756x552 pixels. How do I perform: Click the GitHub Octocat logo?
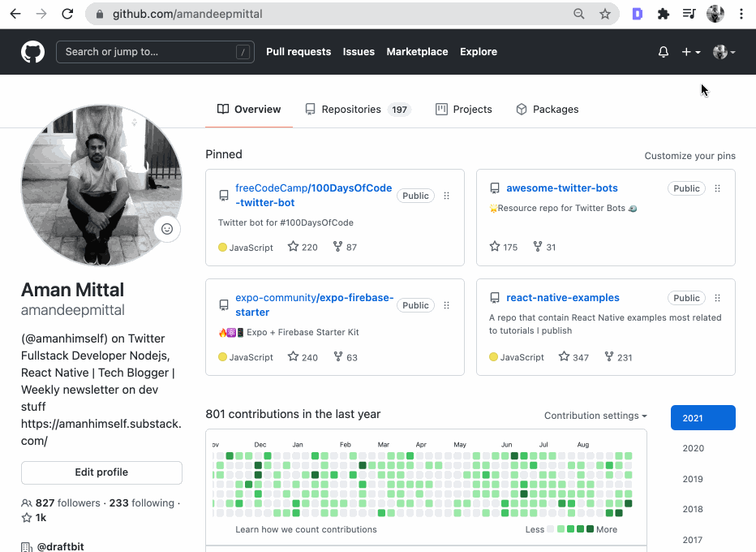[x=32, y=52]
